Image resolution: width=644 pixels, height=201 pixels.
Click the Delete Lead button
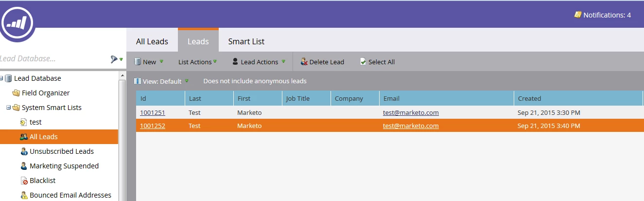[322, 62]
